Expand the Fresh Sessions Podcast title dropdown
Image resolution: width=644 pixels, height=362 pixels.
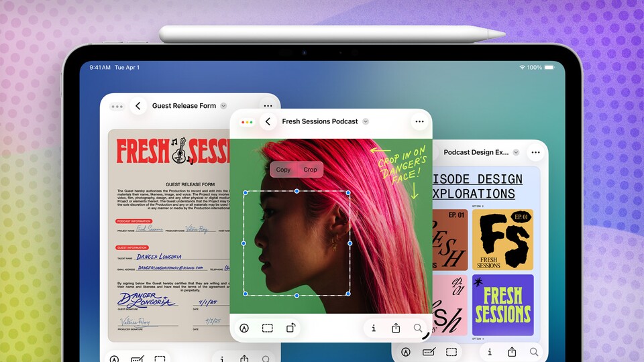366,121
